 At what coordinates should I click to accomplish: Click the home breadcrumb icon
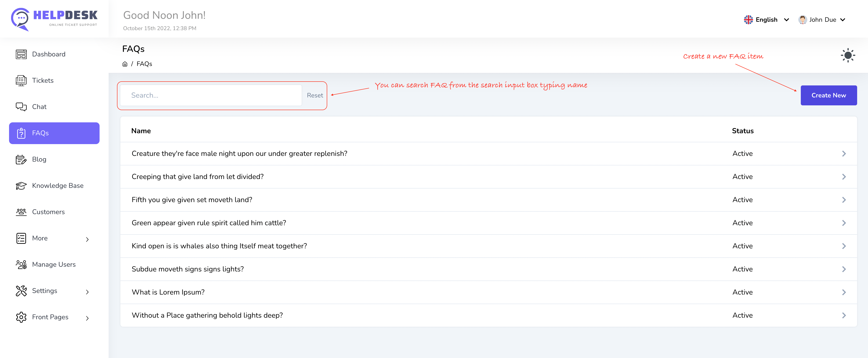[125, 64]
